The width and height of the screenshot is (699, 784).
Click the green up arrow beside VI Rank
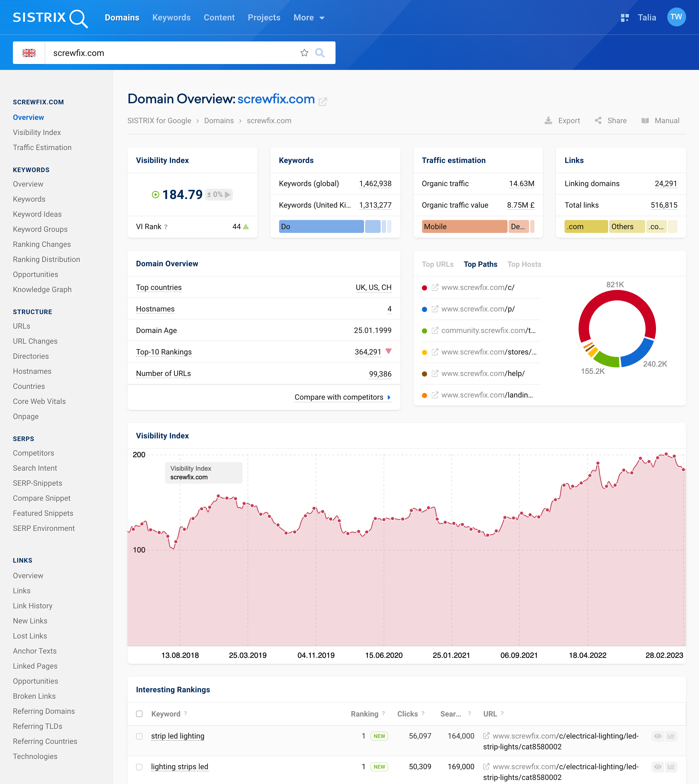pos(246,227)
